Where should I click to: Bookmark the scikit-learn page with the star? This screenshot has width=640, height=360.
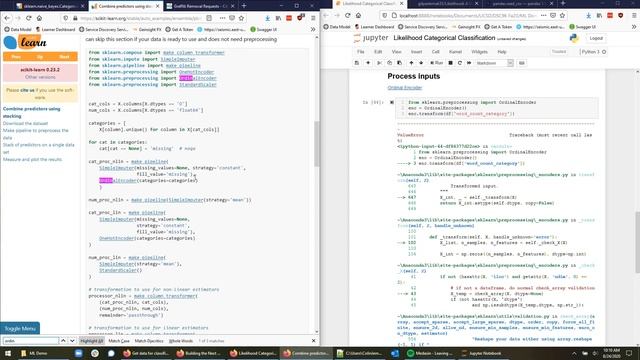pyautogui.click(x=241, y=18)
